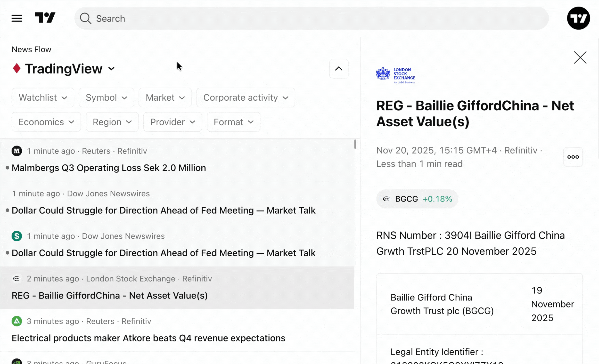Click the news list scrollbar thumb
The height and width of the screenshot is (364, 599).
(x=355, y=144)
